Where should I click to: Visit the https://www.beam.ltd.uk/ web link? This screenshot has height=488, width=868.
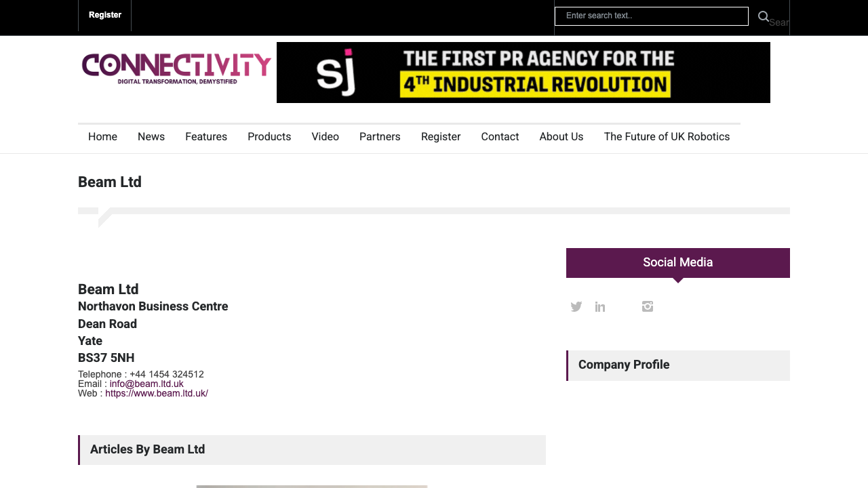pyautogui.click(x=157, y=394)
